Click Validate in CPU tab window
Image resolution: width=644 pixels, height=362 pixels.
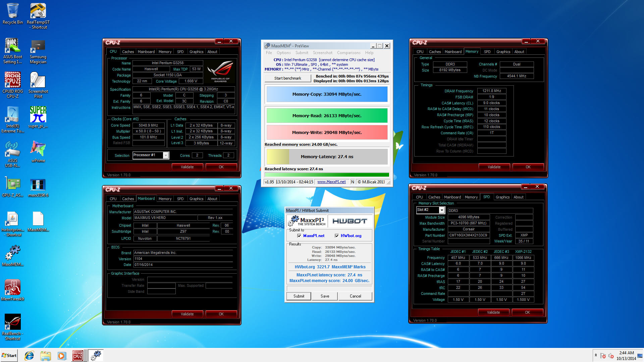tap(187, 167)
